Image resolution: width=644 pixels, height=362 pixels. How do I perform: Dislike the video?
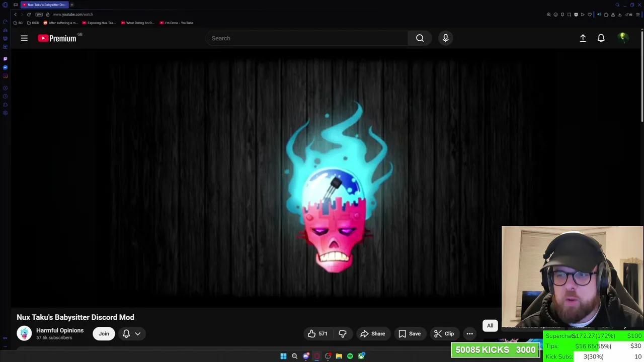(x=343, y=334)
